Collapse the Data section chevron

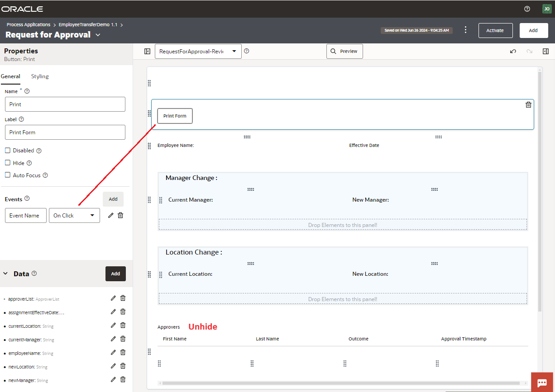[6, 274]
